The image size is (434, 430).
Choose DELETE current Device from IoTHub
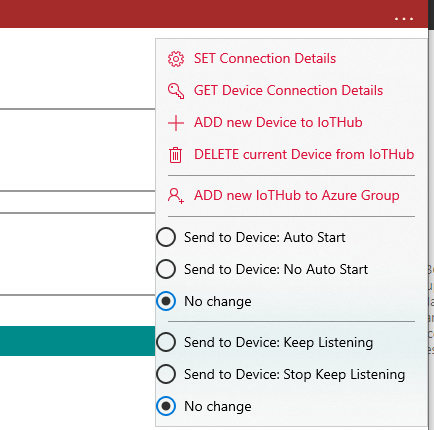(304, 155)
